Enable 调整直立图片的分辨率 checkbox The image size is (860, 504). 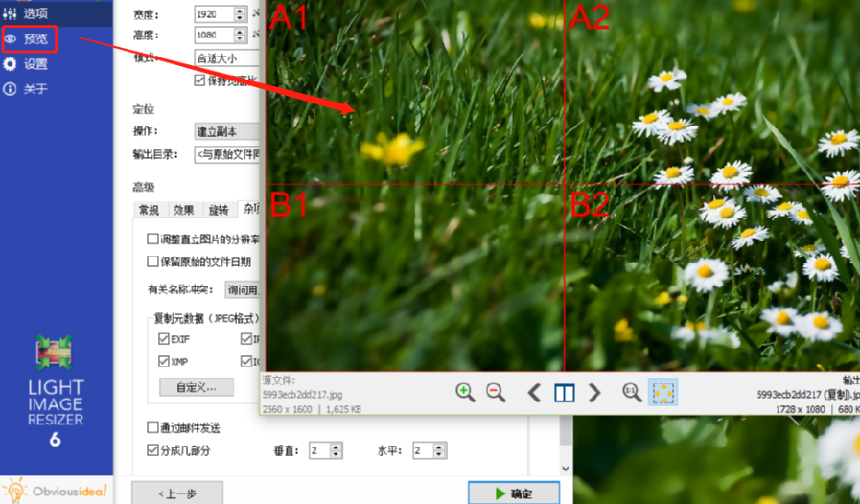[x=152, y=239]
